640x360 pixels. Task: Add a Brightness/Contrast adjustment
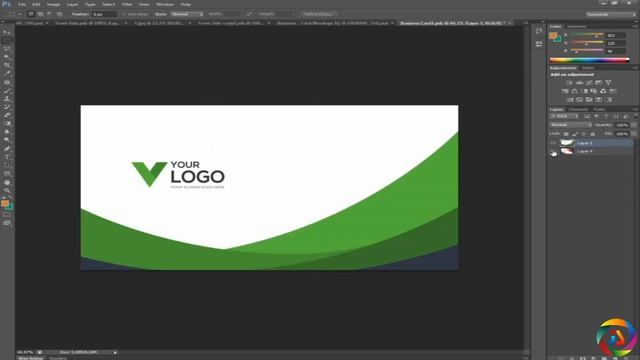pos(569,82)
